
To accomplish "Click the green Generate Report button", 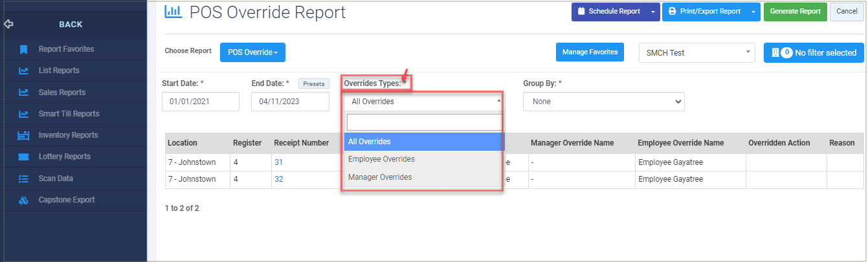I will 795,12.
